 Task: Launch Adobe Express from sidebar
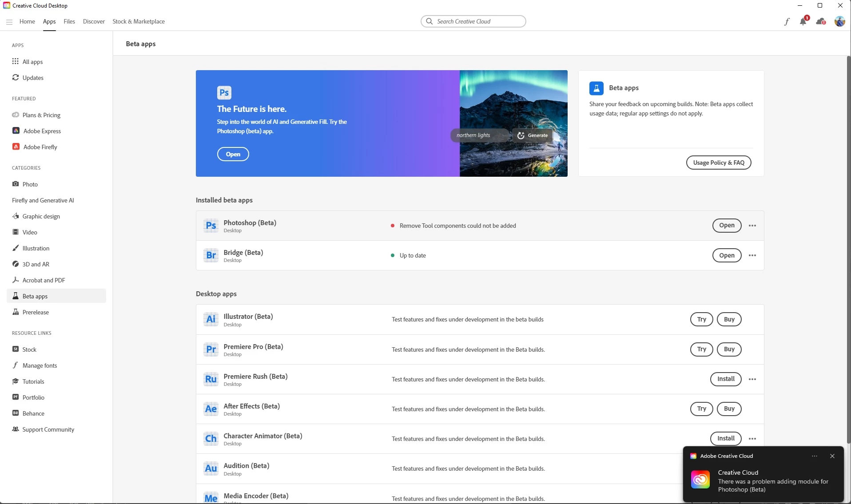coord(56,131)
